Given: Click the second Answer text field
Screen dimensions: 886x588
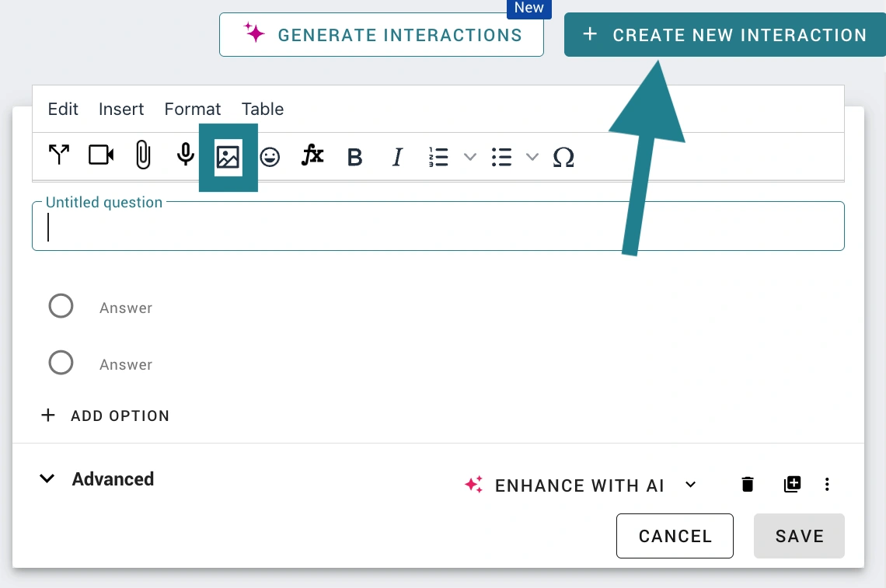Looking at the screenshot, I should [126, 364].
